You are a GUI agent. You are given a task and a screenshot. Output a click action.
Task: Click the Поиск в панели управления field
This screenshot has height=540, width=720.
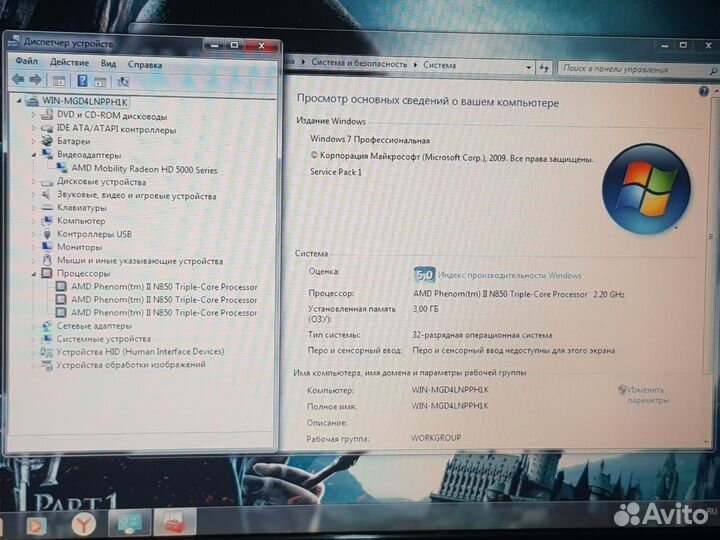(x=637, y=69)
